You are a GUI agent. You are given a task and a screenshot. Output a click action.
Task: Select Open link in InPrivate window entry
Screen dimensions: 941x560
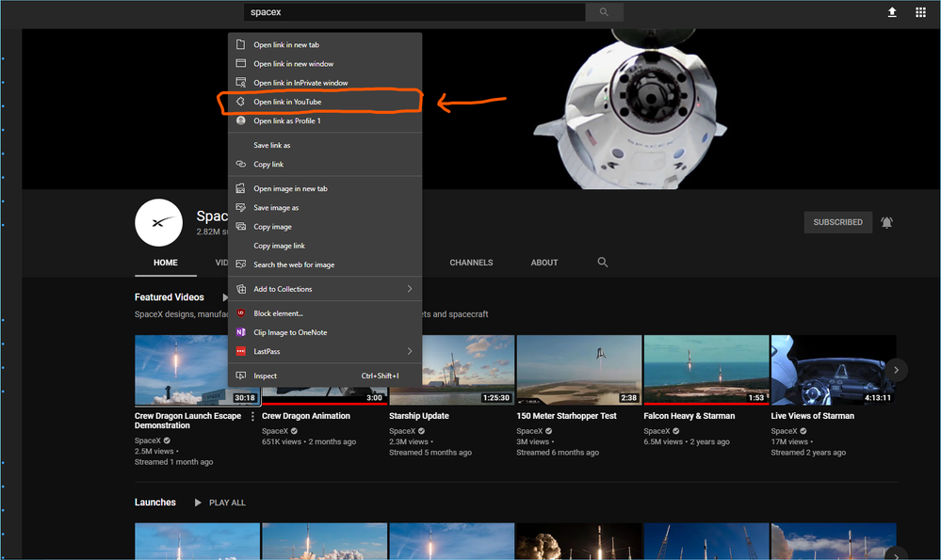coord(325,83)
